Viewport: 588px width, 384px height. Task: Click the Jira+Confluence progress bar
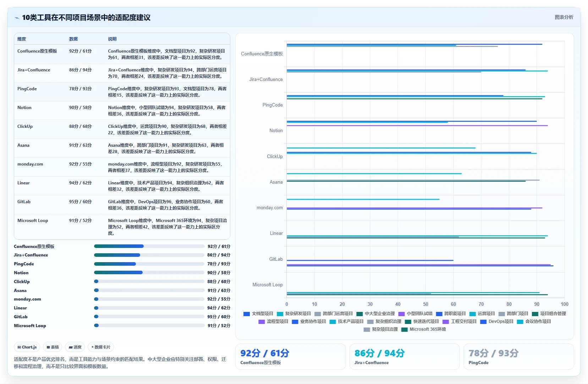tap(149, 255)
